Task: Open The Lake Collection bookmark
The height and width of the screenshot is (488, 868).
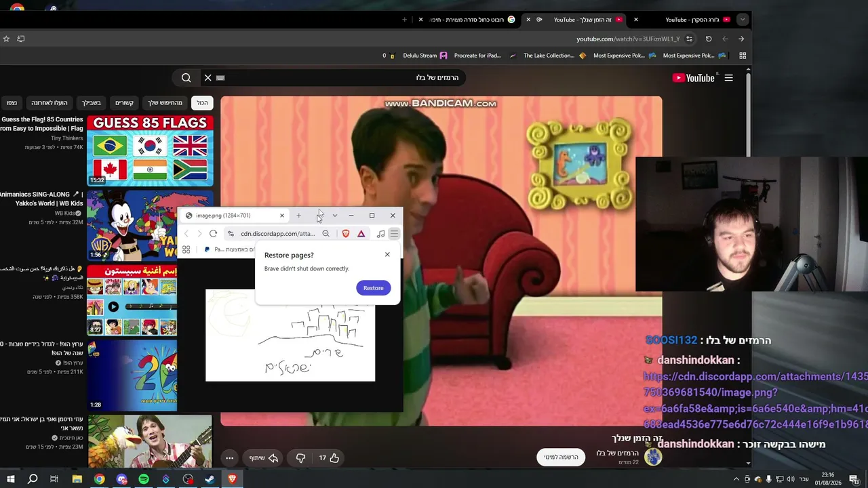Action: pos(555,56)
